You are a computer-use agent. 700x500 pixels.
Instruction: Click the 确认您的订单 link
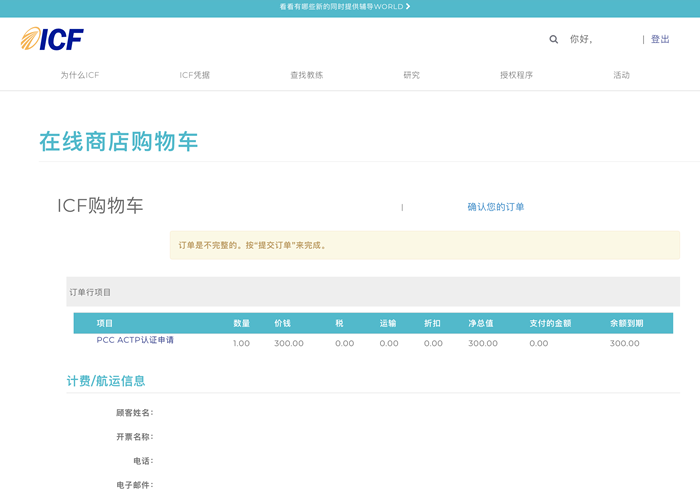(495, 207)
